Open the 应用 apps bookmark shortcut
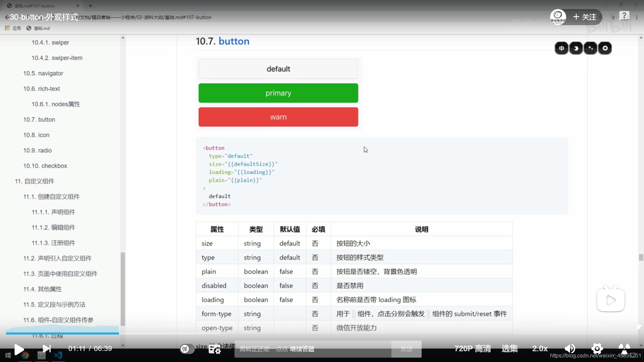Image resolution: width=644 pixels, height=362 pixels. click(x=13, y=28)
